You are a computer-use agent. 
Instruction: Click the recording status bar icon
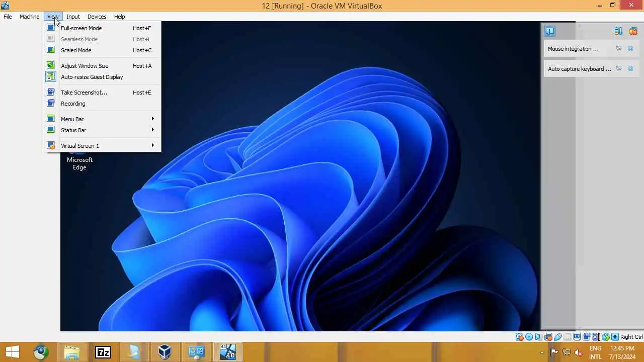(586, 337)
